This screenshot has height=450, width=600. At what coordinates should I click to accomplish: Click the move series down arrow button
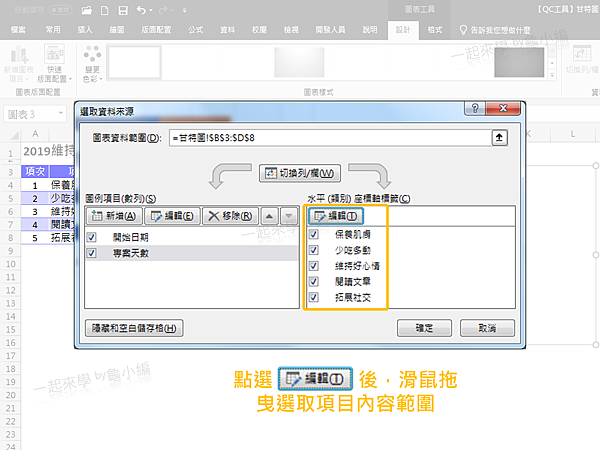click(289, 216)
